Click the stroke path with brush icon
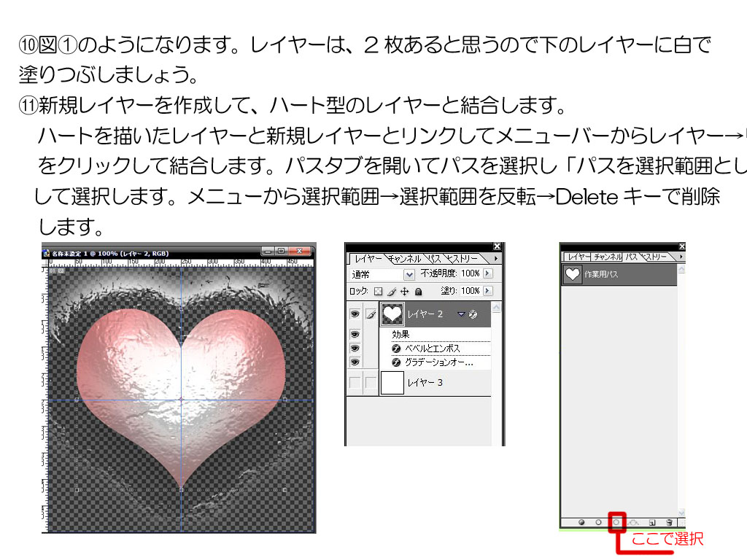747x560 pixels. (x=599, y=522)
